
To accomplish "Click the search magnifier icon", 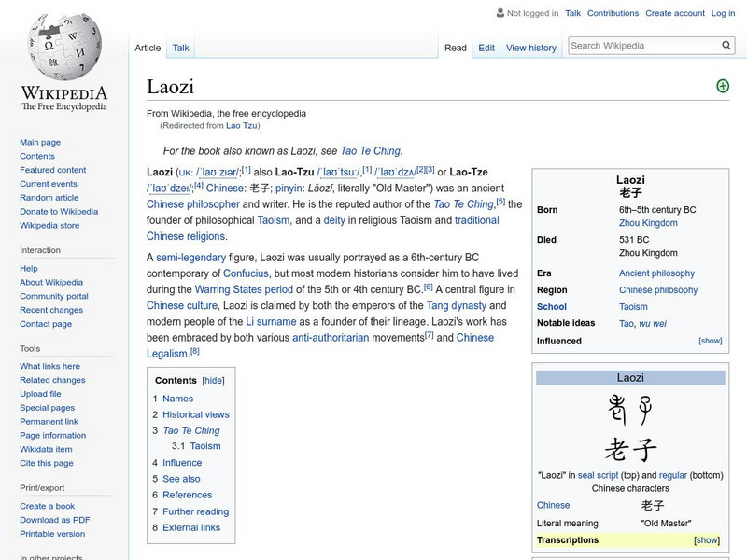I will coord(726,44).
